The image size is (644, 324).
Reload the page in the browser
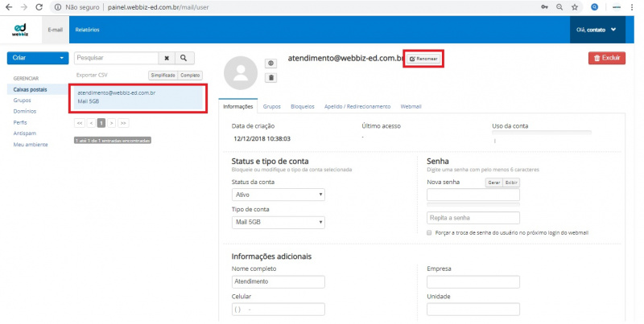coord(39,6)
